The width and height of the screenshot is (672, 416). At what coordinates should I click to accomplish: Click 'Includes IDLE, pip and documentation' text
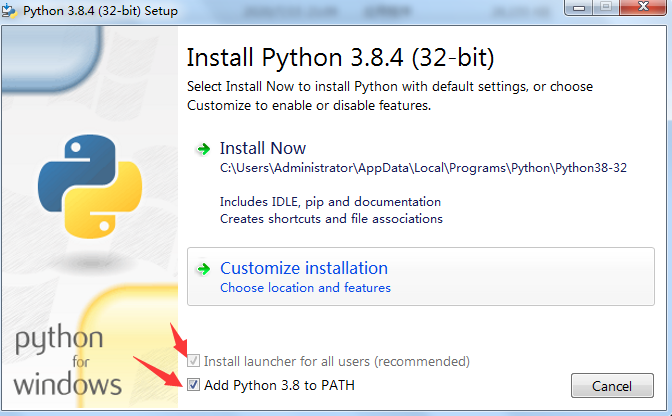tap(330, 202)
